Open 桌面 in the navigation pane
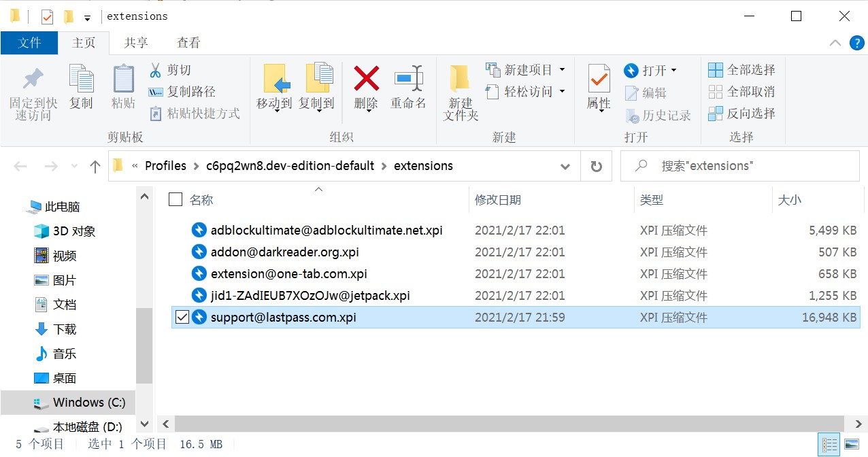 click(x=54, y=378)
